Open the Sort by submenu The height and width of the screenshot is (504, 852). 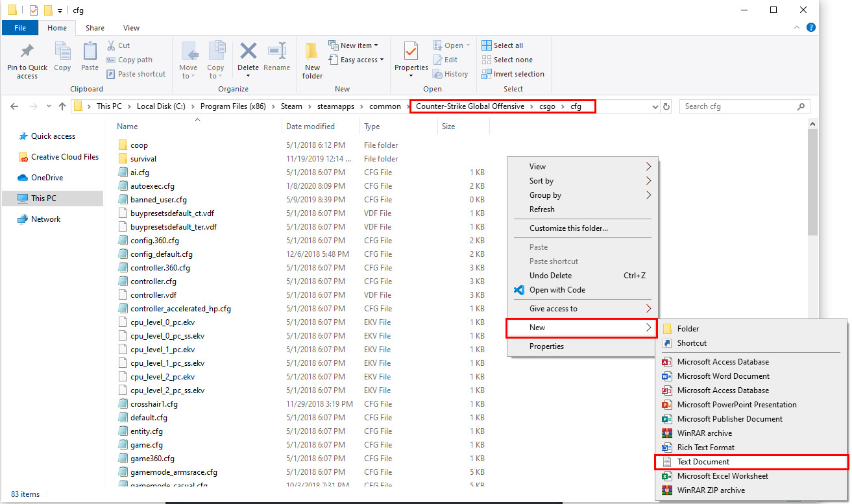coord(583,181)
